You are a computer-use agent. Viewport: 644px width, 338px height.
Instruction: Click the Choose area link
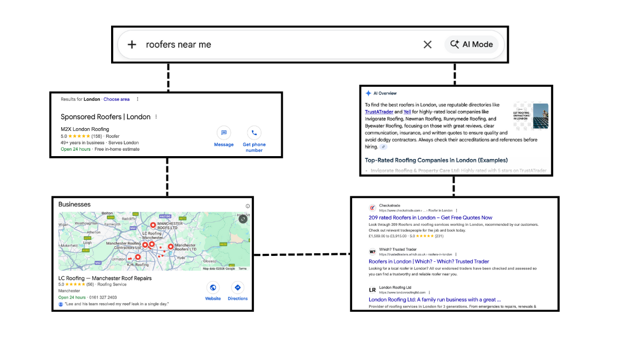[x=116, y=99]
